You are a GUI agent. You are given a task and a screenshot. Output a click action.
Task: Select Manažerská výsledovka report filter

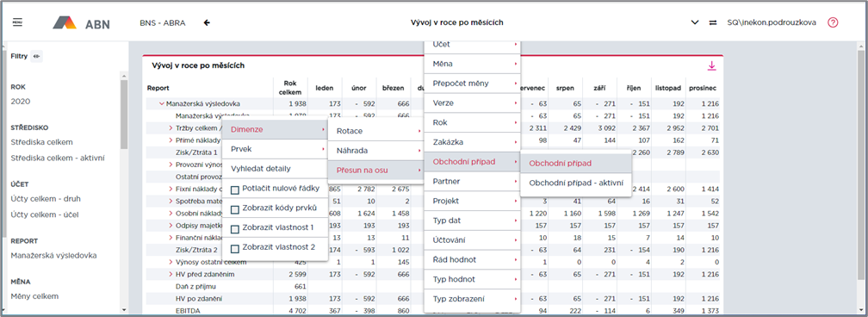[x=53, y=256]
